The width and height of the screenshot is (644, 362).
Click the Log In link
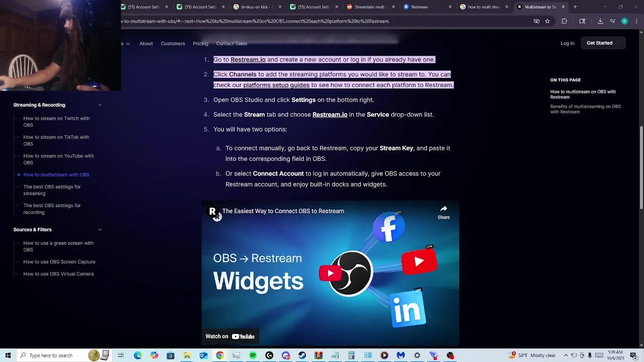[x=568, y=43]
